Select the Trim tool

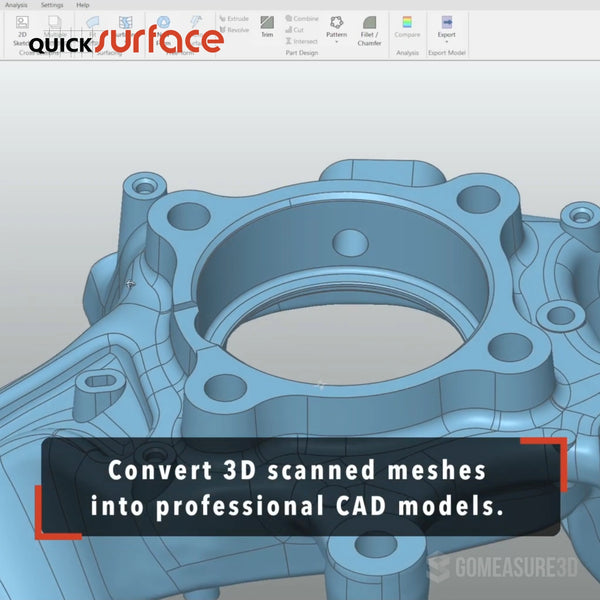[x=267, y=26]
